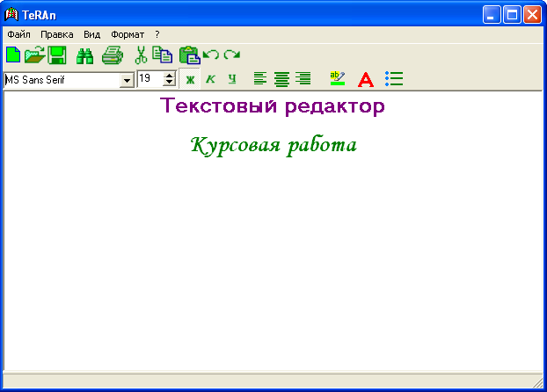Screen dimensions: 547x392
Task: Click in the font name field
Action: (x=62, y=80)
